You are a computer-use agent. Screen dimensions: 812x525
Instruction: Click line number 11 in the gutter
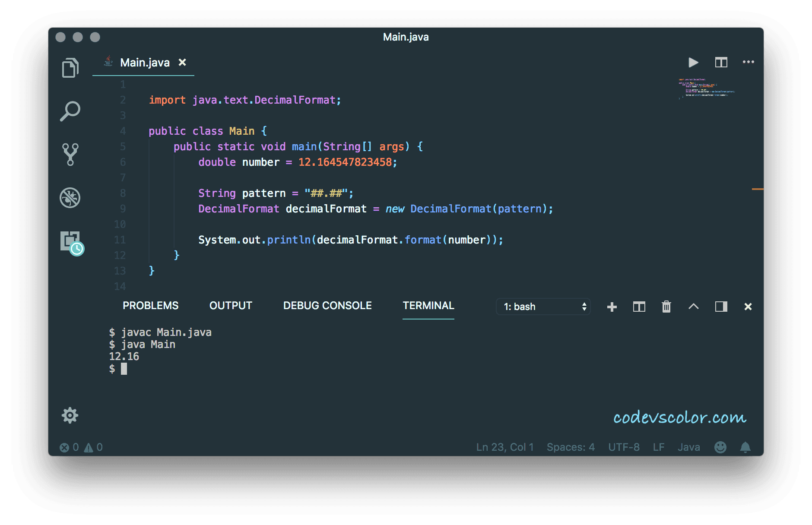[120, 240]
